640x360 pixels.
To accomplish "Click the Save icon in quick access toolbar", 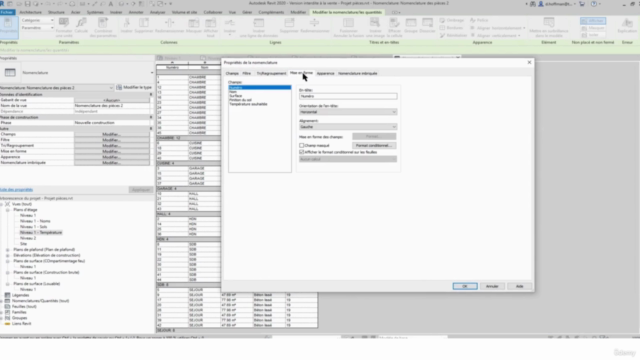I will point(27,4).
